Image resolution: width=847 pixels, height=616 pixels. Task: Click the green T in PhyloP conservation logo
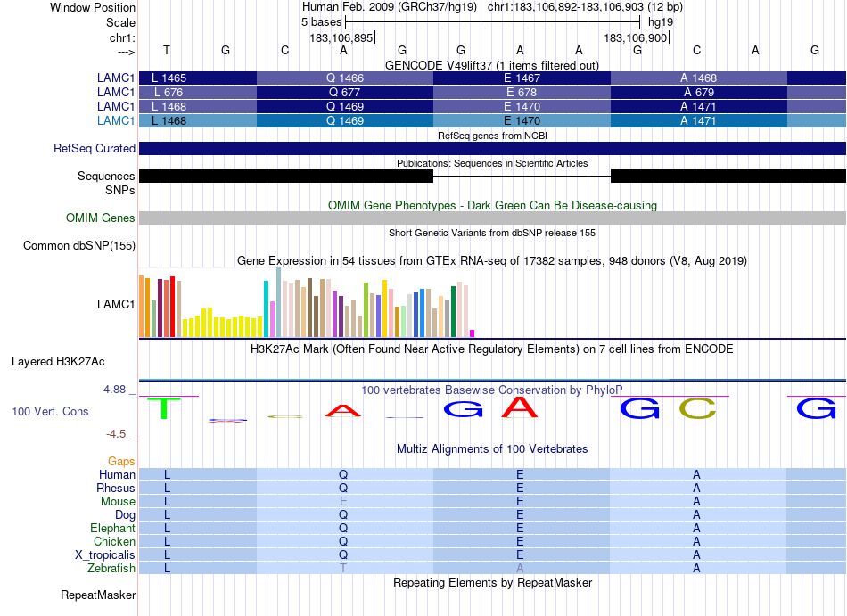click(164, 407)
